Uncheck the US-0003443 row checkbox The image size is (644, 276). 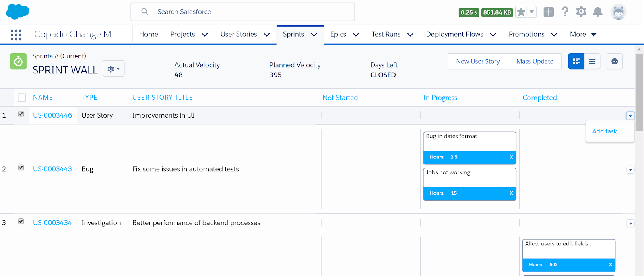[21, 168]
